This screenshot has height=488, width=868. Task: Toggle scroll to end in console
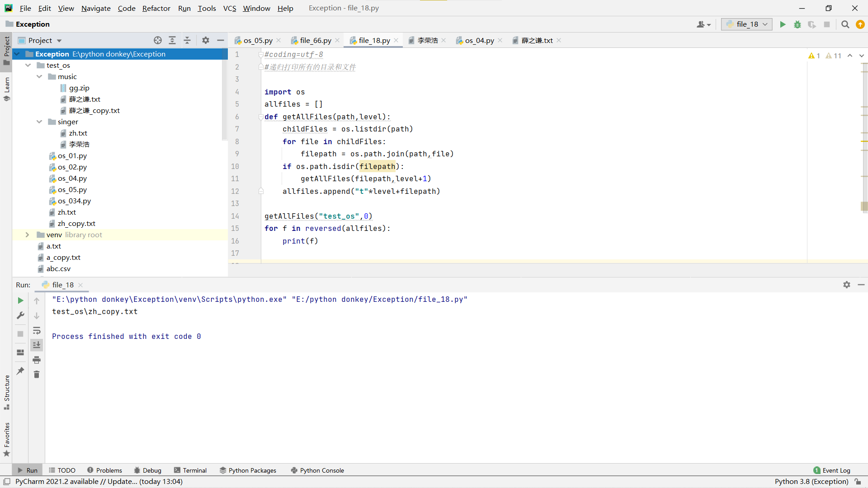click(37, 345)
